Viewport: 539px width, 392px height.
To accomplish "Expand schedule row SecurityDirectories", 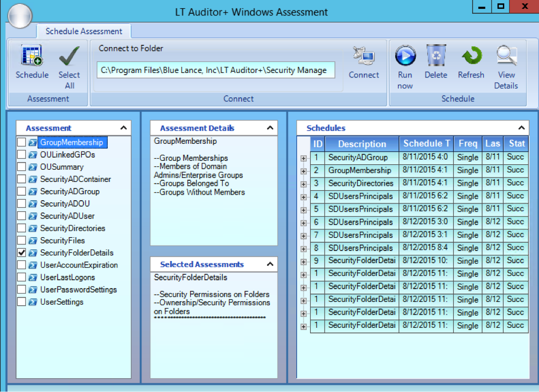I will click(x=303, y=184).
